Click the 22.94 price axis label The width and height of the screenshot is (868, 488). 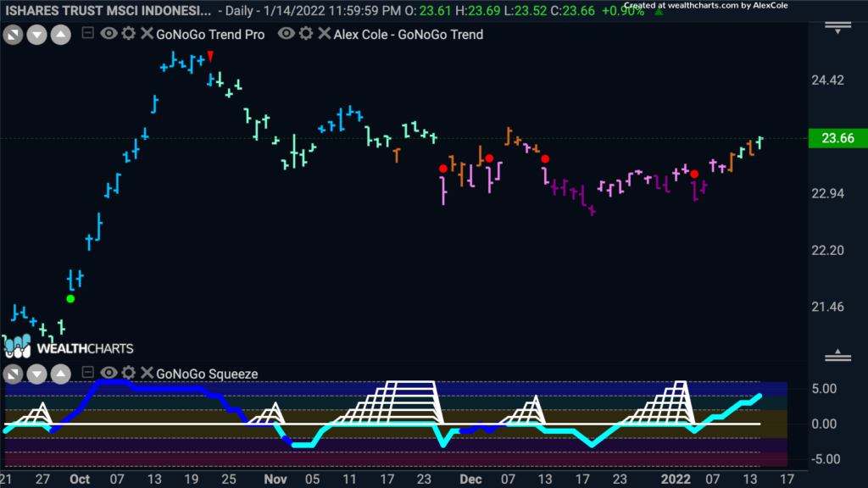click(827, 194)
